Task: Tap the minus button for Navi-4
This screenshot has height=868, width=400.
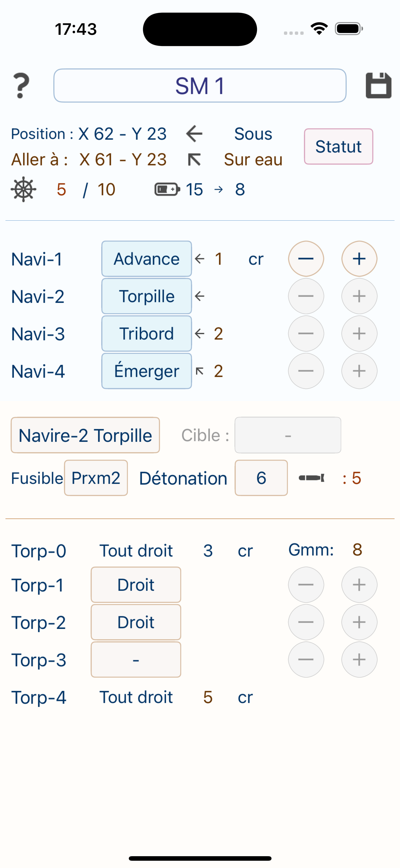Action: [x=306, y=371]
